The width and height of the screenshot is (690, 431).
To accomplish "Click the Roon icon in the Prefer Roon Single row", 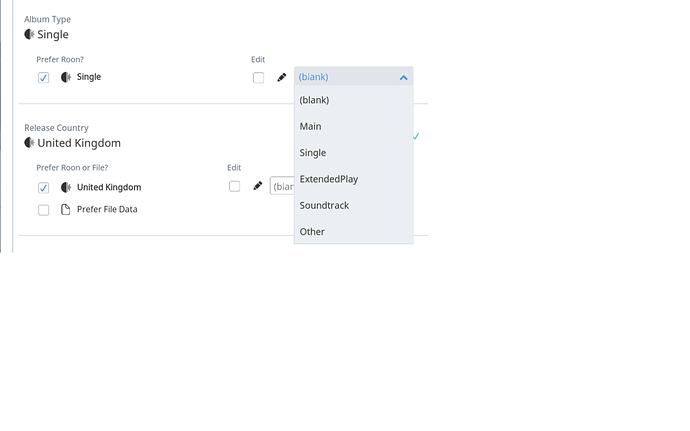I will [x=66, y=77].
